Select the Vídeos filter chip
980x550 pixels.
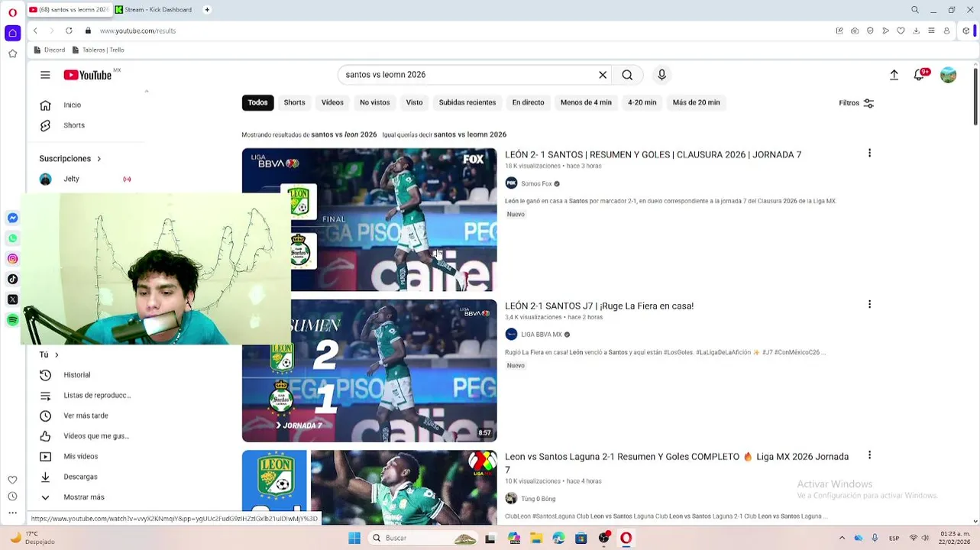coord(332,102)
